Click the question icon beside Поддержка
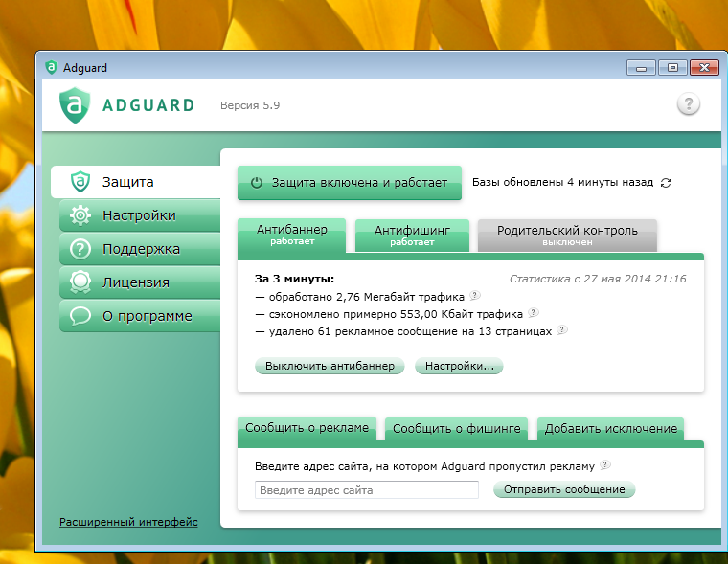Screen dimensions: 728x564 click(80, 249)
